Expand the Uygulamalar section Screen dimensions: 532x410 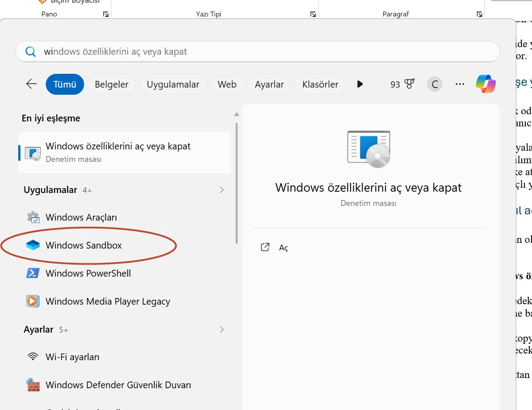pyautogui.click(x=222, y=189)
